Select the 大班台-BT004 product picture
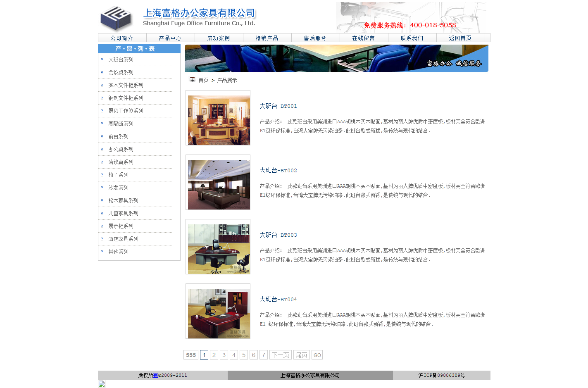 [x=219, y=313]
